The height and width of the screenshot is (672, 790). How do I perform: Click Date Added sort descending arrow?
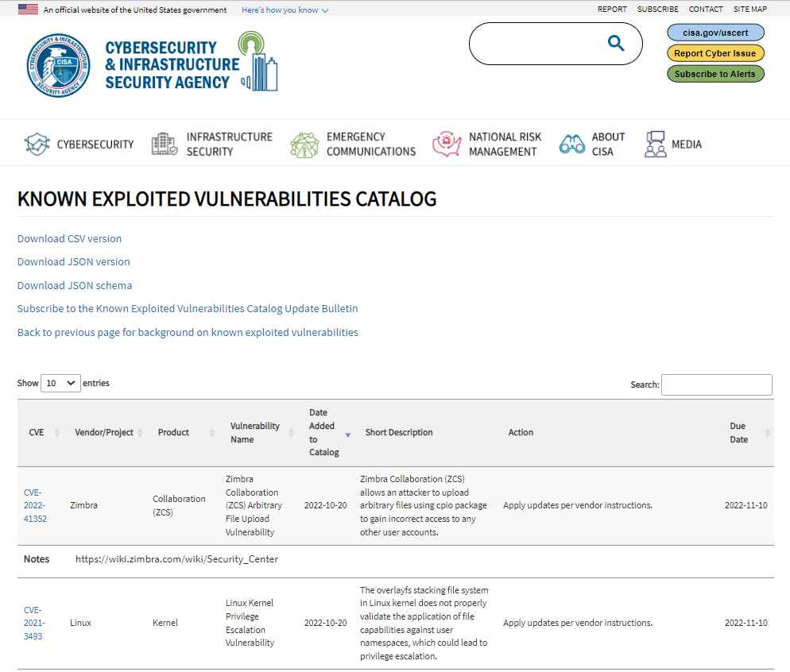click(347, 435)
